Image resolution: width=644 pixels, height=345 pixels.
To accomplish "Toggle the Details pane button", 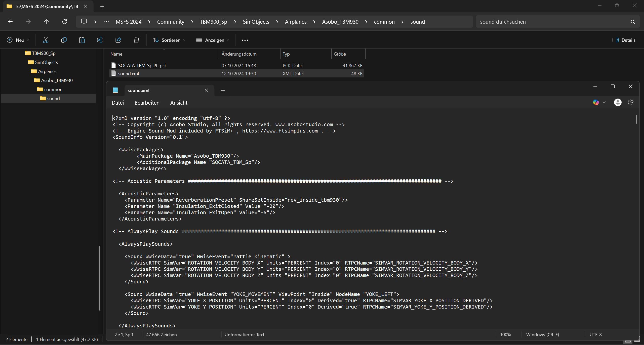I will click(624, 40).
